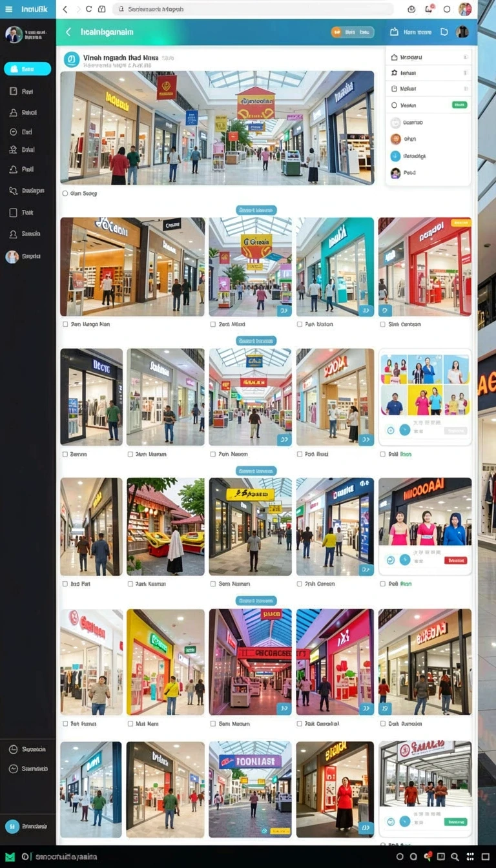Viewport: 496px width, 868px height.
Task: Click the sidebar contact with woman avatar
Action: (x=12, y=256)
